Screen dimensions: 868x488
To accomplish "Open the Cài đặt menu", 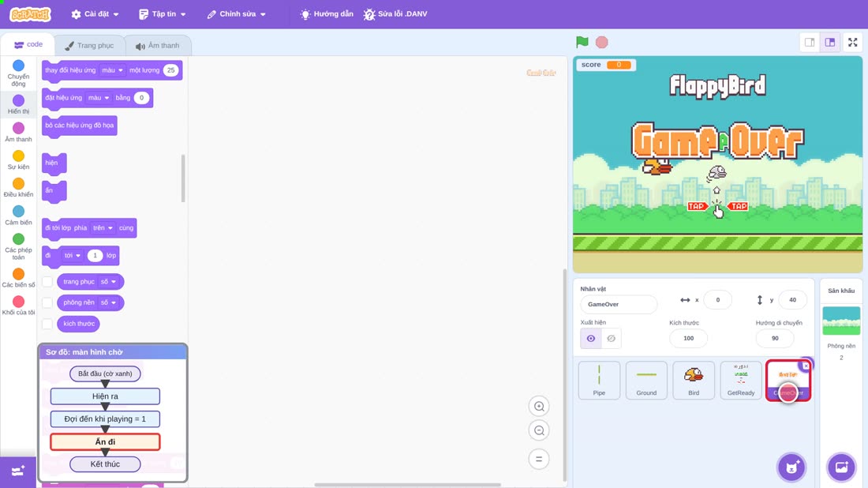I will pyautogui.click(x=95, y=14).
